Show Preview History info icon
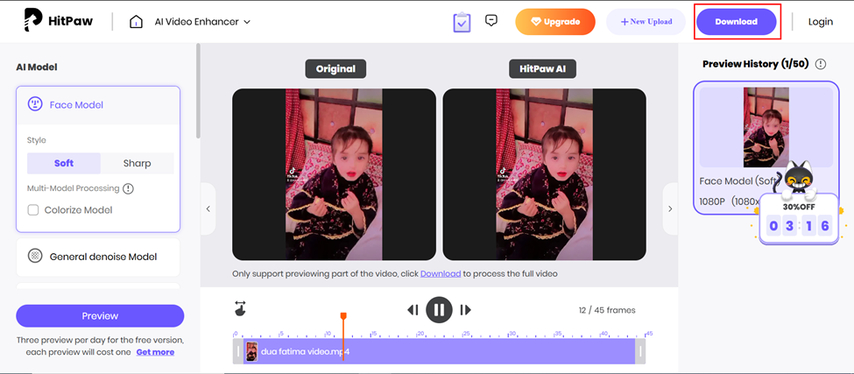Viewport: 854px width, 374px height. point(820,64)
